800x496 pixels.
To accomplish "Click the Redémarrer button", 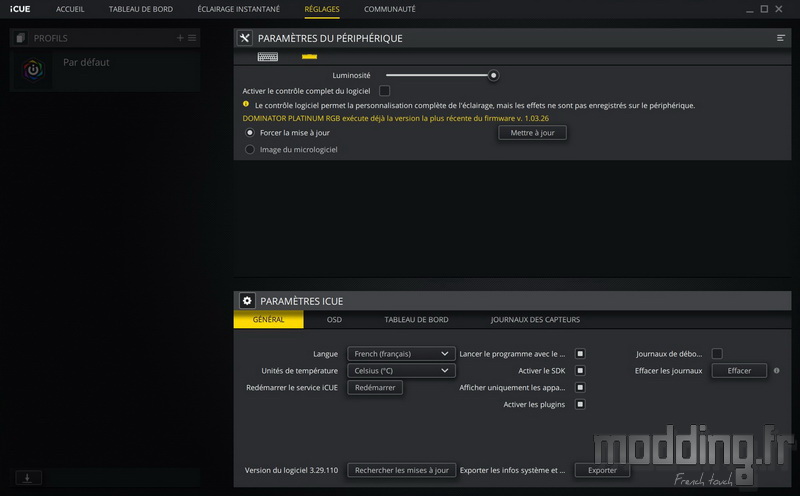I will (375, 387).
